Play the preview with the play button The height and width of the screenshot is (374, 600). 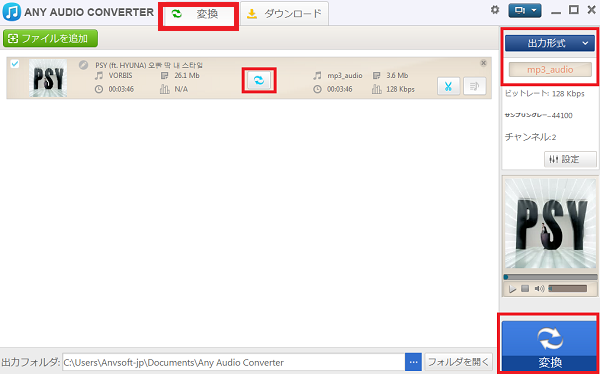(x=513, y=289)
